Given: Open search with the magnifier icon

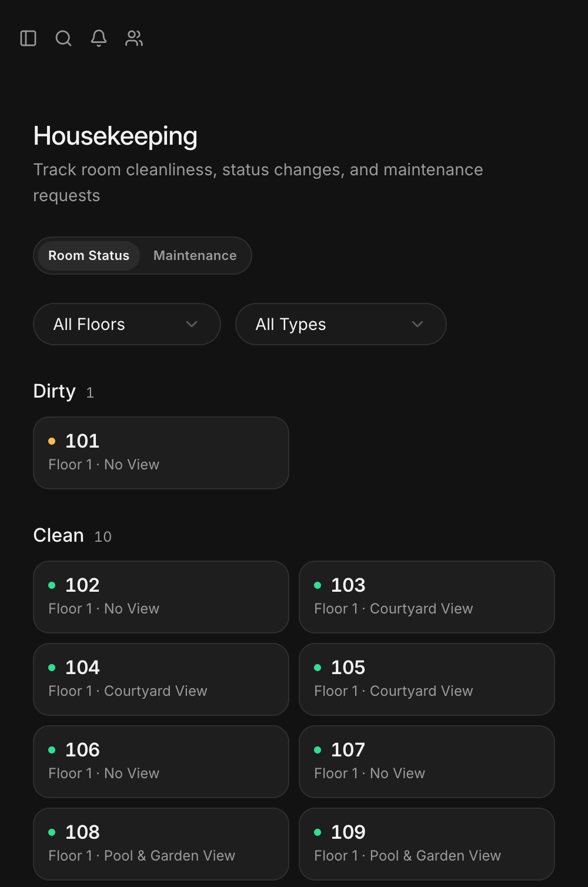Looking at the screenshot, I should click(x=64, y=38).
